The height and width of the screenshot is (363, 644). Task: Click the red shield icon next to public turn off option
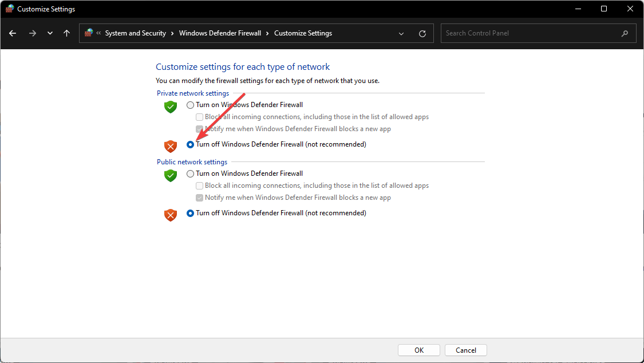pos(170,215)
